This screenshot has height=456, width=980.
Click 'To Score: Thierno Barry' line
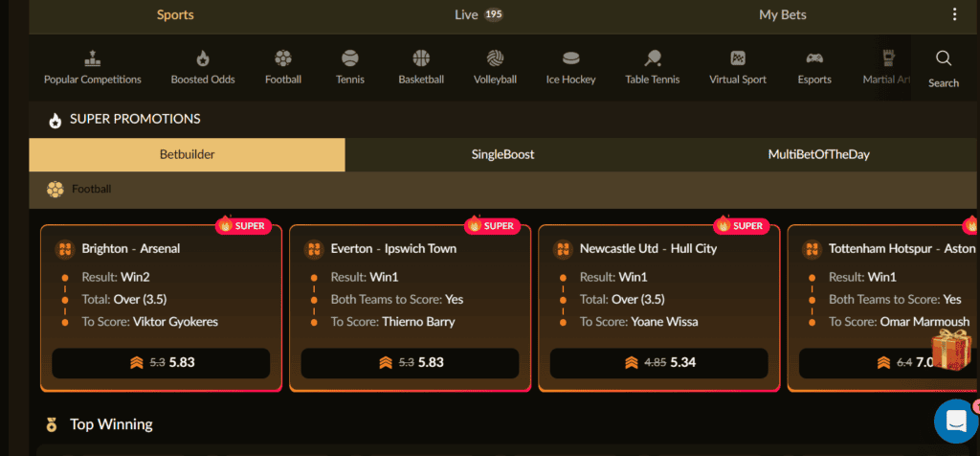(x=392, y=323)
